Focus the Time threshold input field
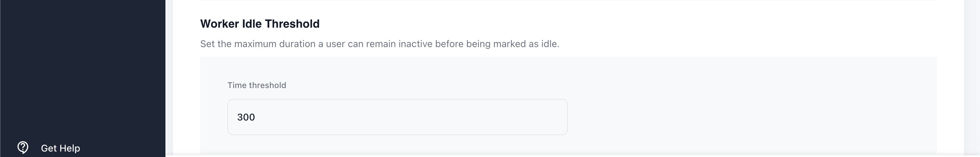980x157 pixels. [397, 117]
